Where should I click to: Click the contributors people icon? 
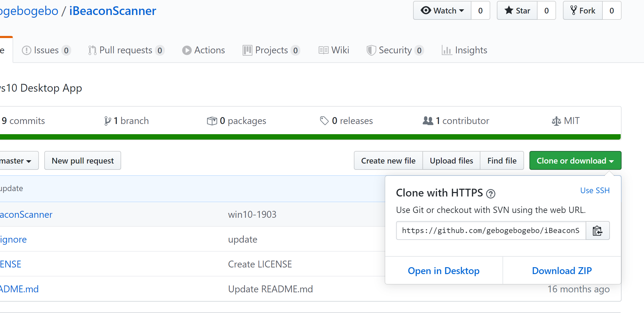pos(428,121)
